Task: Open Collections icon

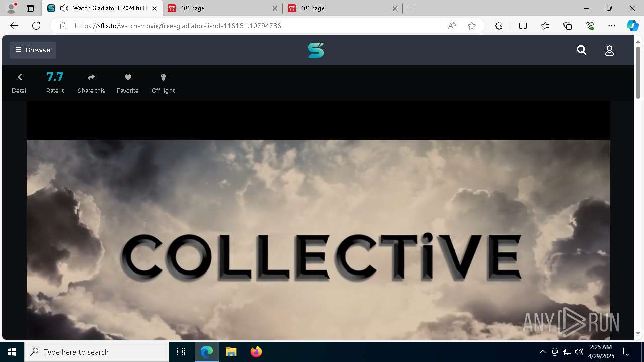Action: (568, 26)
